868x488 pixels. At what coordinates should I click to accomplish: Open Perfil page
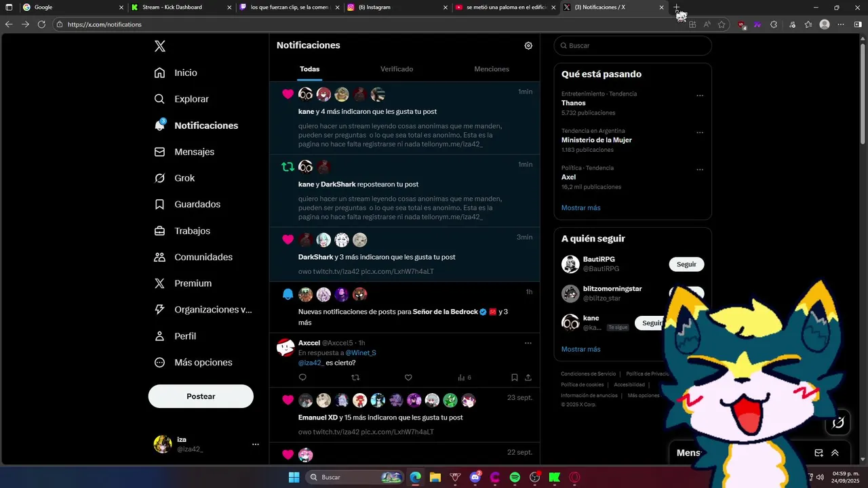coord(176,336)
